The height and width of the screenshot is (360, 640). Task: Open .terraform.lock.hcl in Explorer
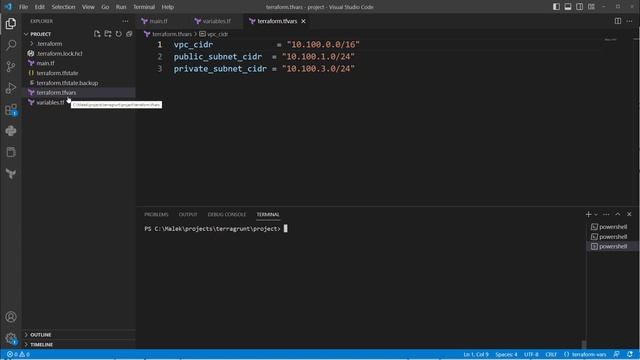click(x=60, y=53)
